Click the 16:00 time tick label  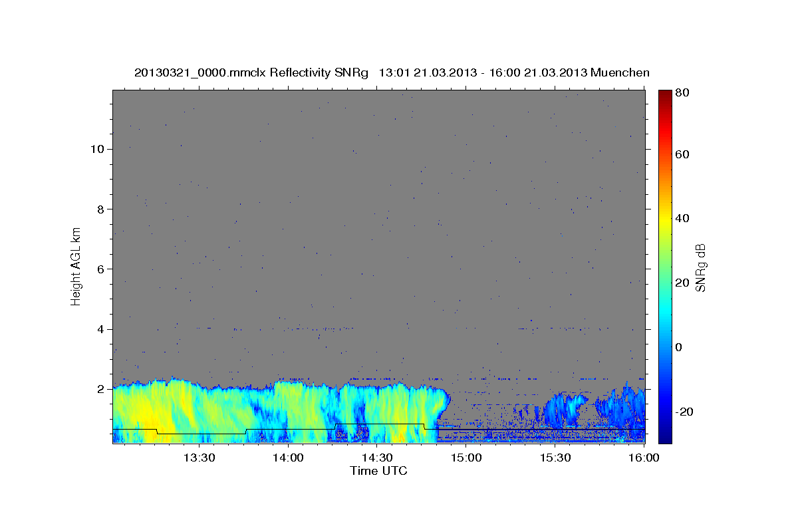[644, 458]
